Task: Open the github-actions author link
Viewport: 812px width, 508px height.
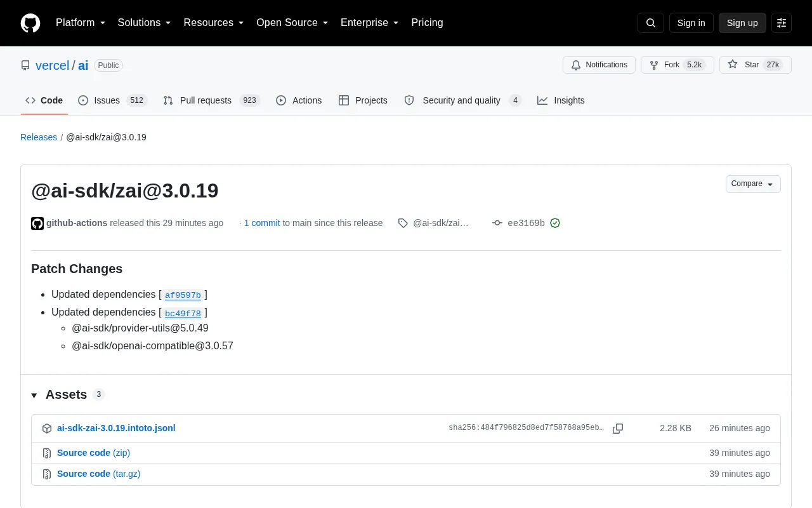Action: click(x=77, y=223)
